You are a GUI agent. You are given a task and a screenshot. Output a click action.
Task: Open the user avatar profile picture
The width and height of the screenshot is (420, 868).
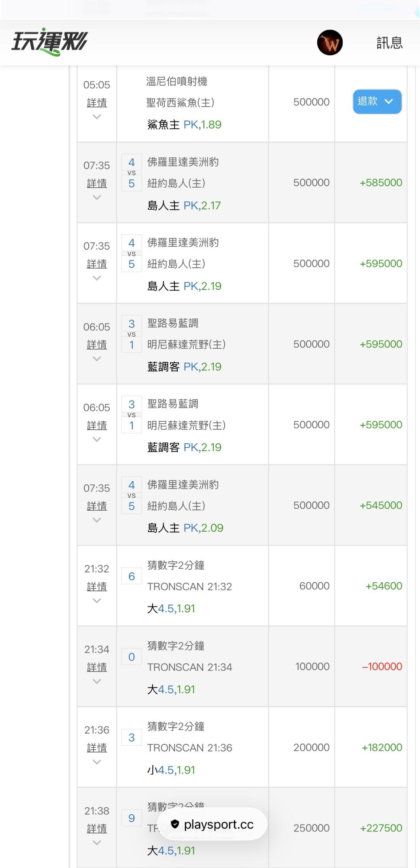pos(330,42)
